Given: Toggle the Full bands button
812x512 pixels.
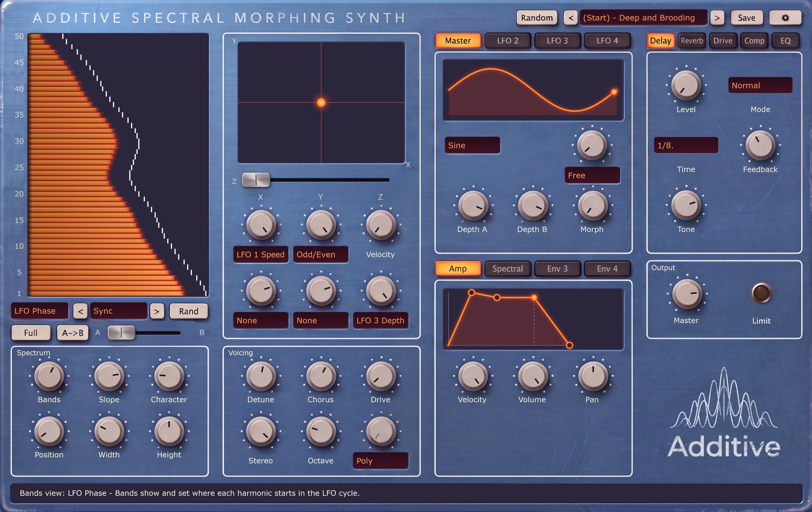Looking at the screenshot, I should 31,333.
